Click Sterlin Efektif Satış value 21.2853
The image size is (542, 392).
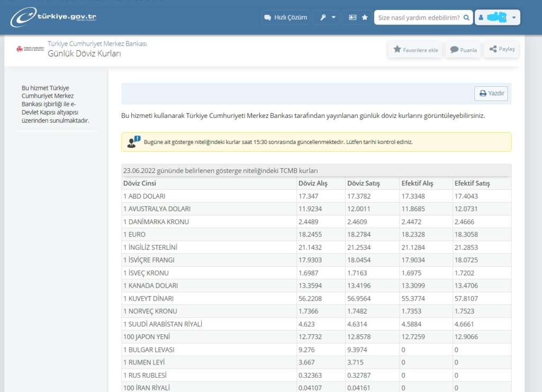466,247
